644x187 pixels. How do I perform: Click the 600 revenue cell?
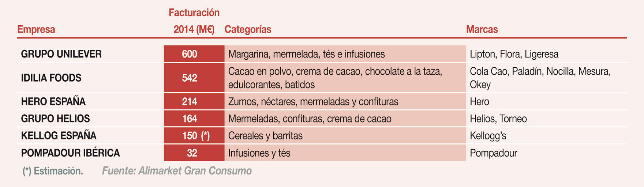190,54
